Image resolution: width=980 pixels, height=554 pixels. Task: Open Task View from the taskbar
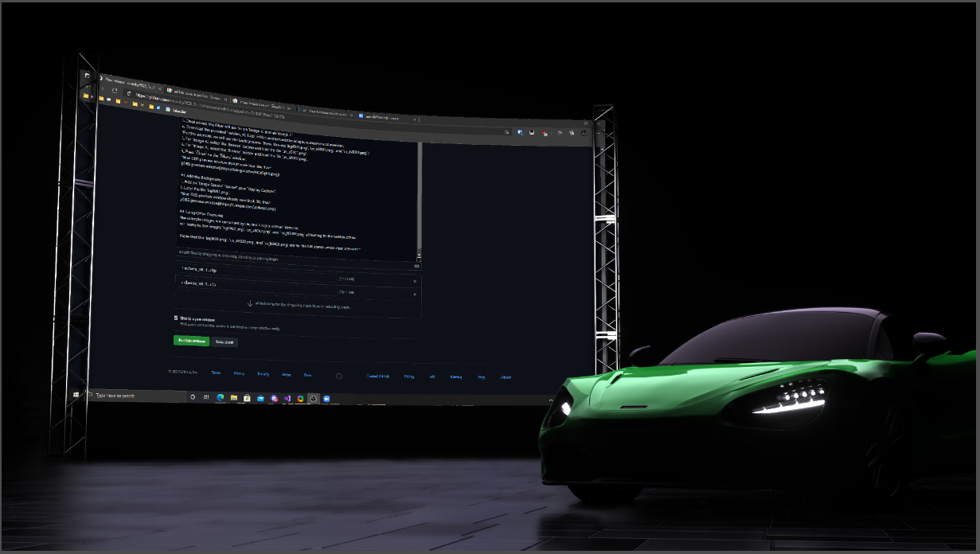[x=205, y=397]
